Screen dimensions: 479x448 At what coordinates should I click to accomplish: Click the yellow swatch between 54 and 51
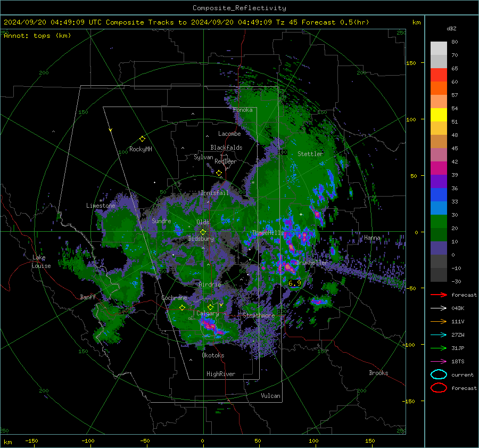(x=439, y=115)
